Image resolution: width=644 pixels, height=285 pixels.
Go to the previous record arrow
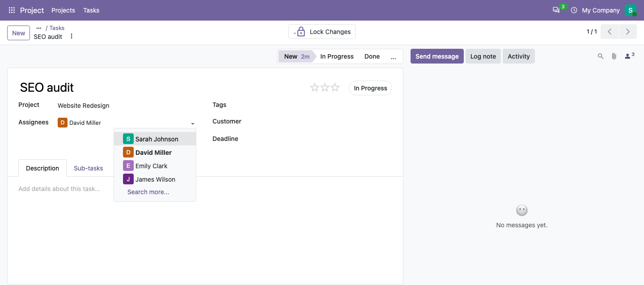(610, 32)
